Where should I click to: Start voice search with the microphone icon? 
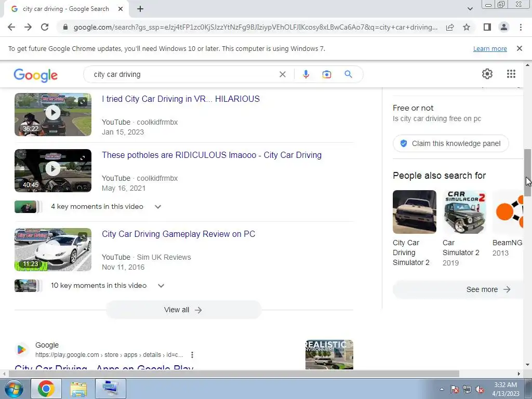(x=305, y=74)
